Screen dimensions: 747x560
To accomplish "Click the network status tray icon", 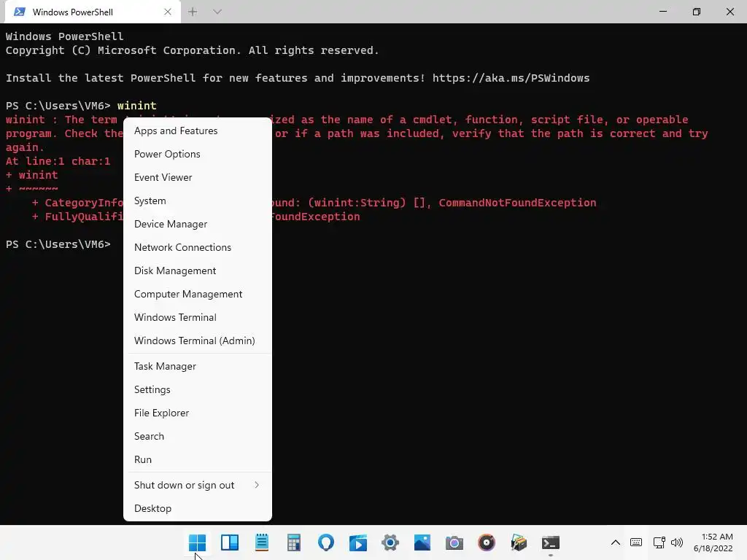I will pos(659,542).
